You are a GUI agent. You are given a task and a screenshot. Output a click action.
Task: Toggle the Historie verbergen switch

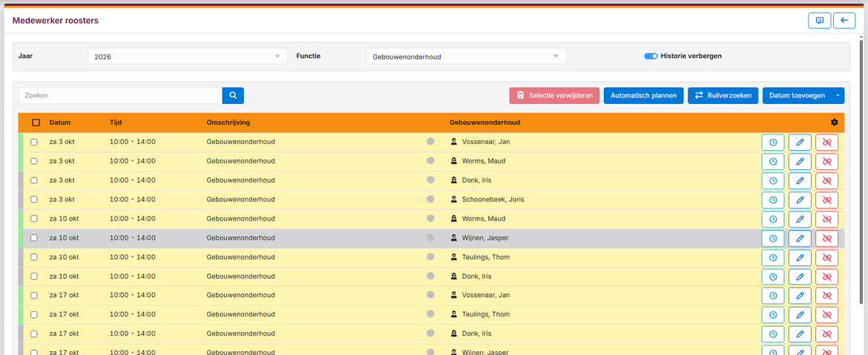(x=651, y=56)
